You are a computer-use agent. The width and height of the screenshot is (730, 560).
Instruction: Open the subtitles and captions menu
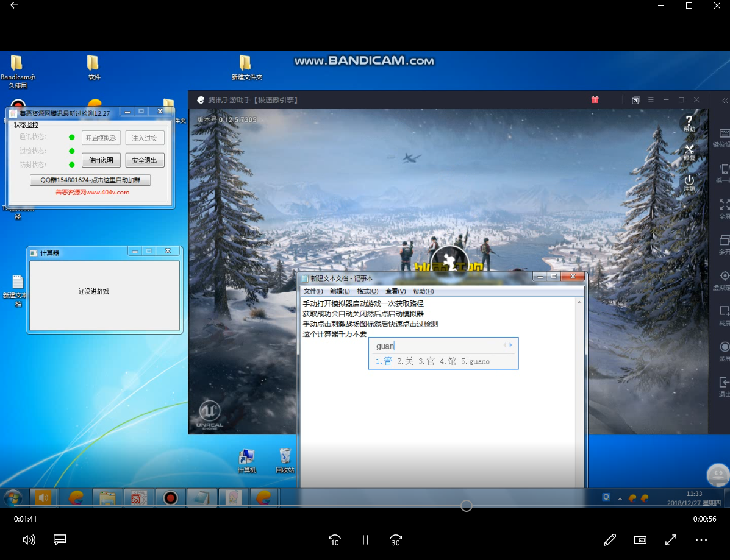click(x=59, y=539)
